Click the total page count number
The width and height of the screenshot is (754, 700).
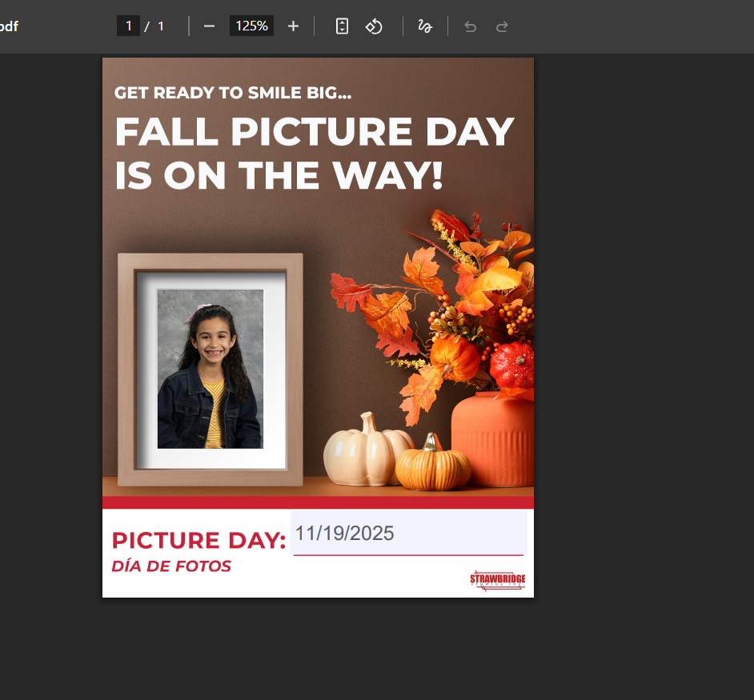click(x=161, y=26)
